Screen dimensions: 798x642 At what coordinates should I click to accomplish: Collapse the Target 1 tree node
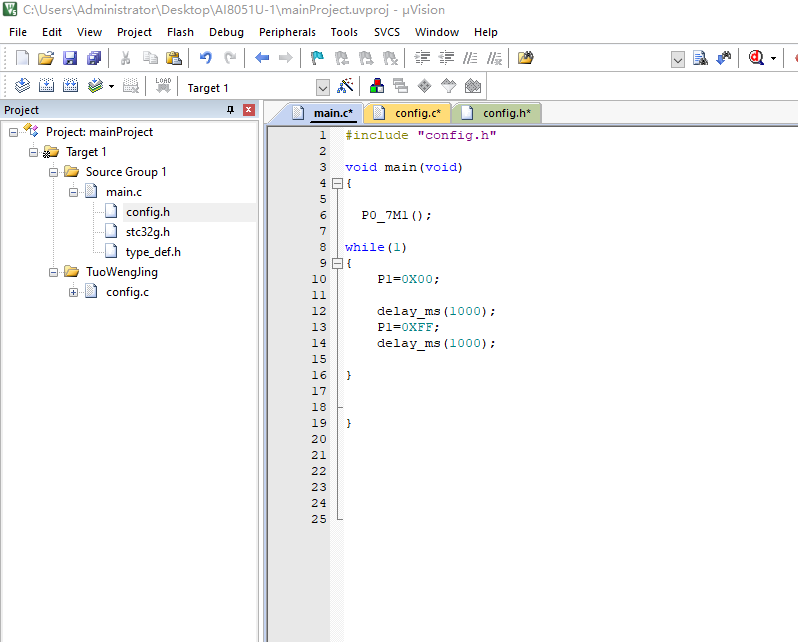click(x=34, y=152)
